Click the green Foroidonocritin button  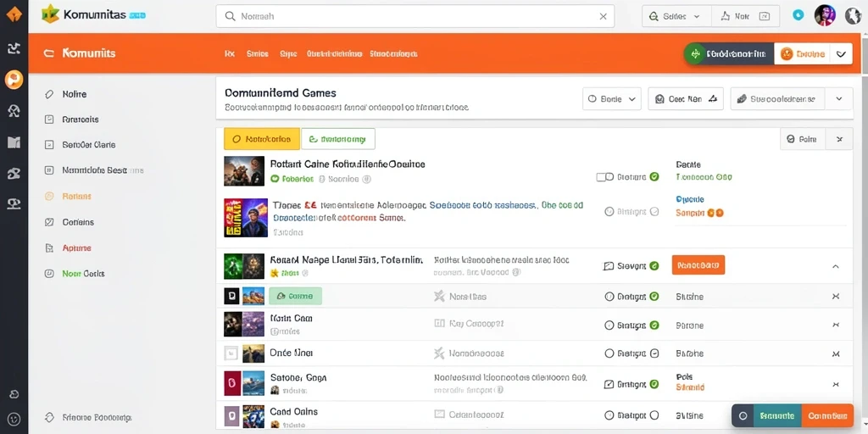[x=728, y=53]
